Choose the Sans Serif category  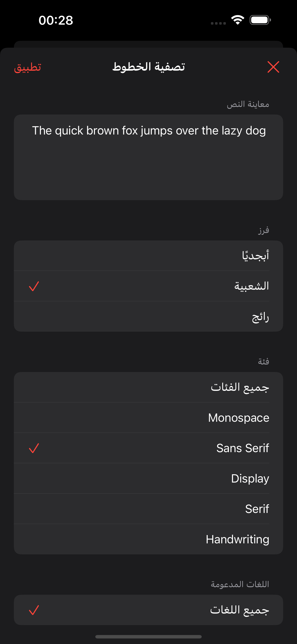pos(148,448)
